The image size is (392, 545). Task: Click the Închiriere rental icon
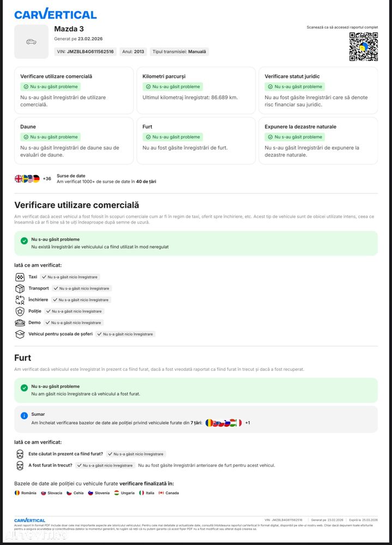point(20,300)
